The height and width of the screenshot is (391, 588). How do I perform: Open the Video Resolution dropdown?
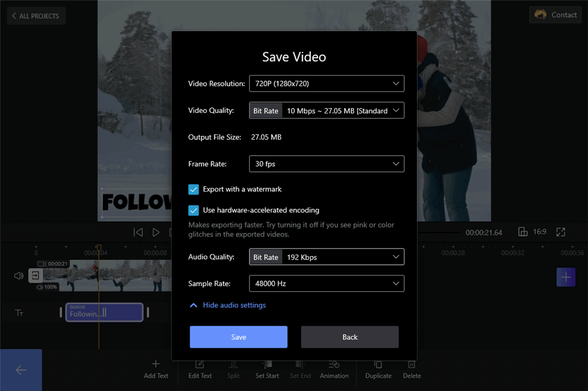(x=326, y=83)
